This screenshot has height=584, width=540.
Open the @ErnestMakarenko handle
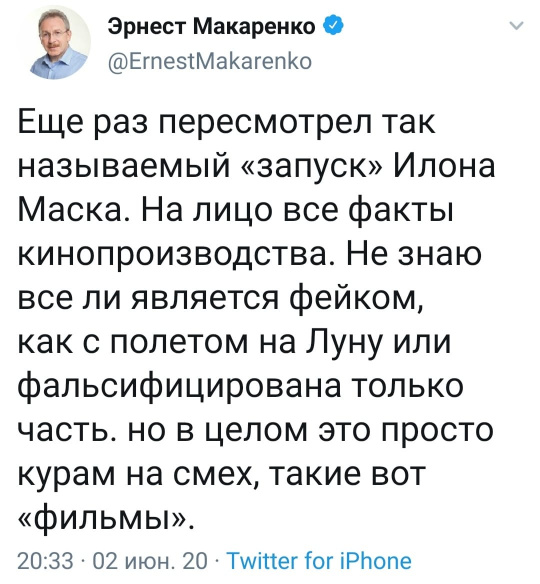[x=210, y=61]
